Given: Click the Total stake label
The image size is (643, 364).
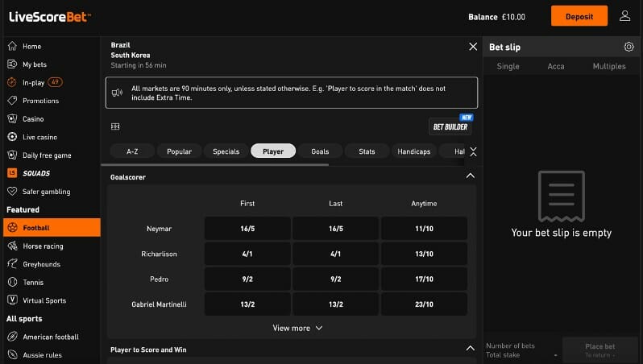Looking at the screenshot, I should point(503,355).
